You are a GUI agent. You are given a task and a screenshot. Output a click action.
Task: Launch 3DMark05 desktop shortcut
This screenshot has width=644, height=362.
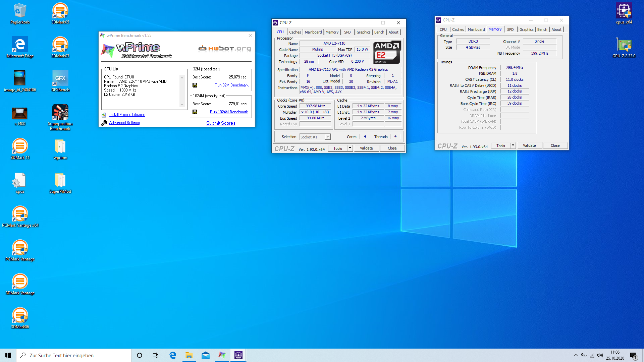[60, 14]
